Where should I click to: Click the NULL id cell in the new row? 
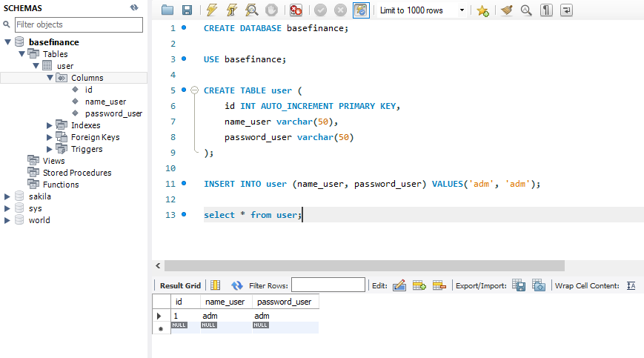(x=186, y=327)
